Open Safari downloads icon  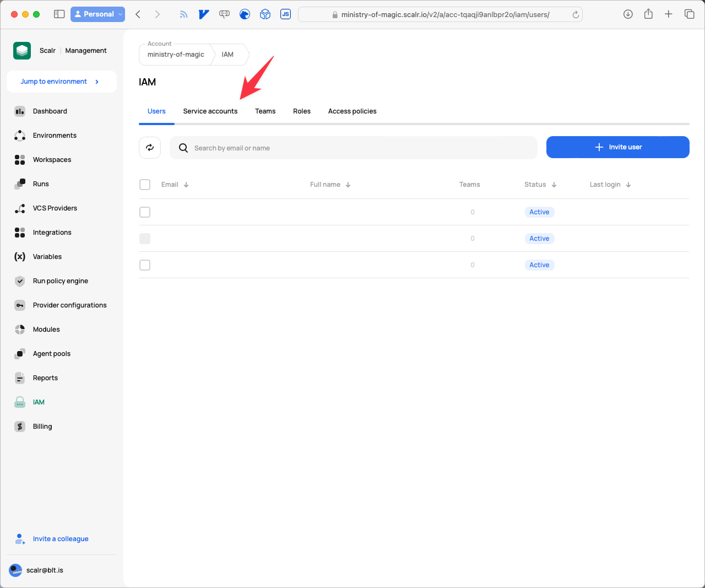628,14
